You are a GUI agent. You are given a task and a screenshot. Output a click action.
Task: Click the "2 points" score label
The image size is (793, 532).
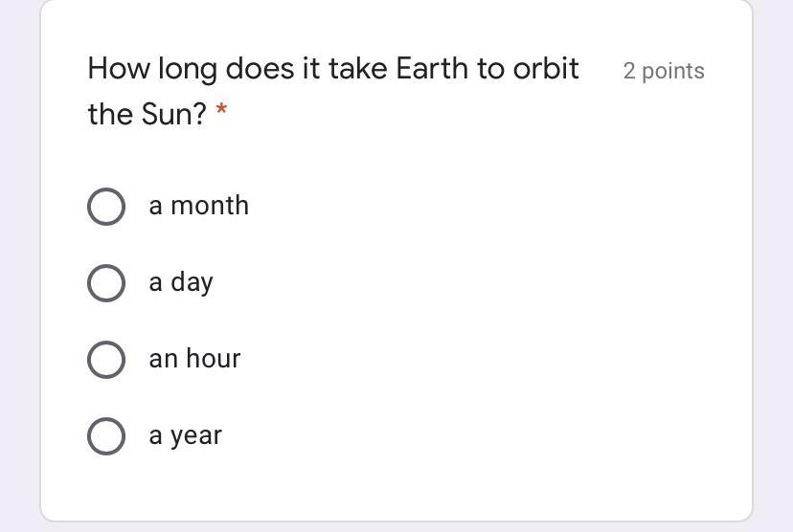pyautogui.click(x=663, y=71)
